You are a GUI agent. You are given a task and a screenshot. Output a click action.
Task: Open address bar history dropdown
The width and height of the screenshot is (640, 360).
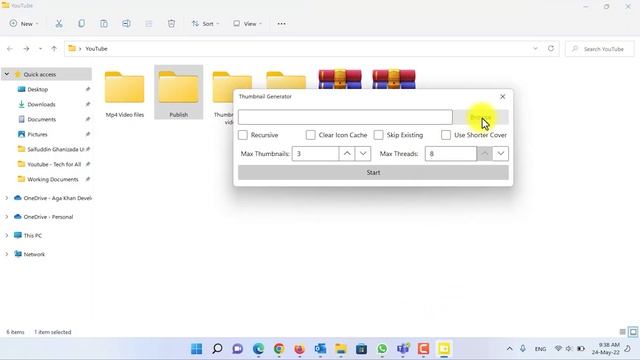[x=535, y=49]
